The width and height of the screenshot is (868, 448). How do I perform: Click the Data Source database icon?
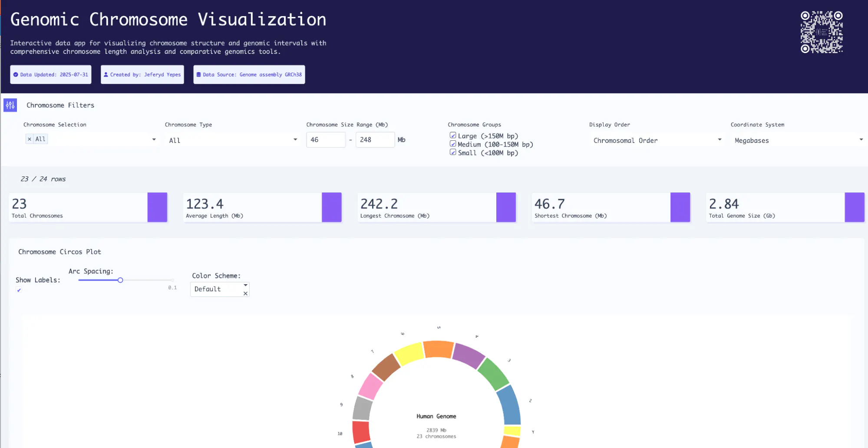click(x=198, y=75)
